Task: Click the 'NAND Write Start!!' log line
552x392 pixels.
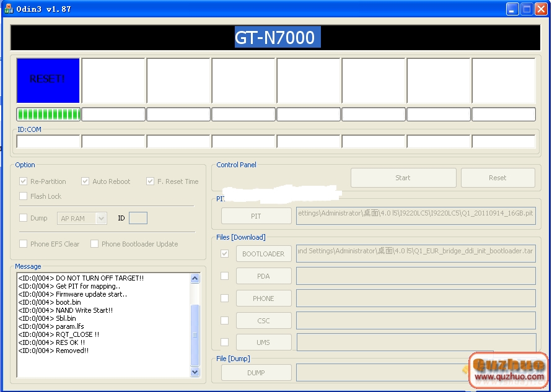Action: pos(66,310)
